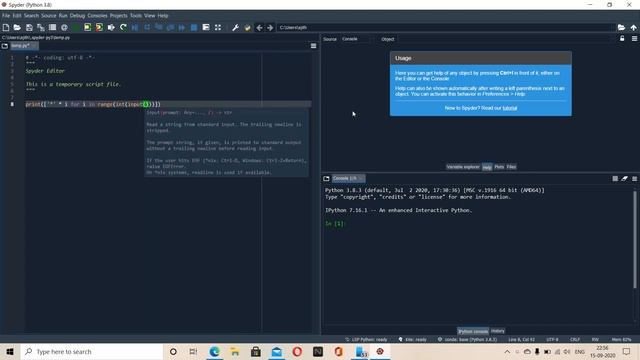
Task: Re-run the last script
Action: [123, 27]
